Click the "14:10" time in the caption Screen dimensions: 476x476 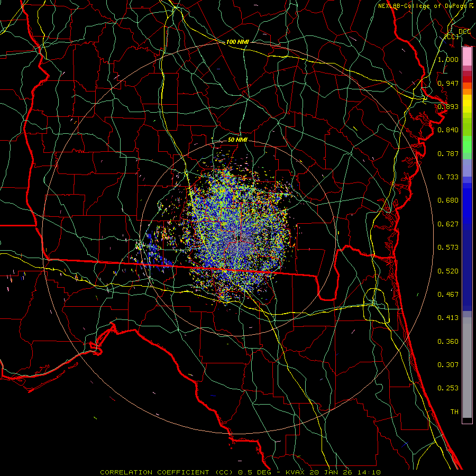point(369,472)
